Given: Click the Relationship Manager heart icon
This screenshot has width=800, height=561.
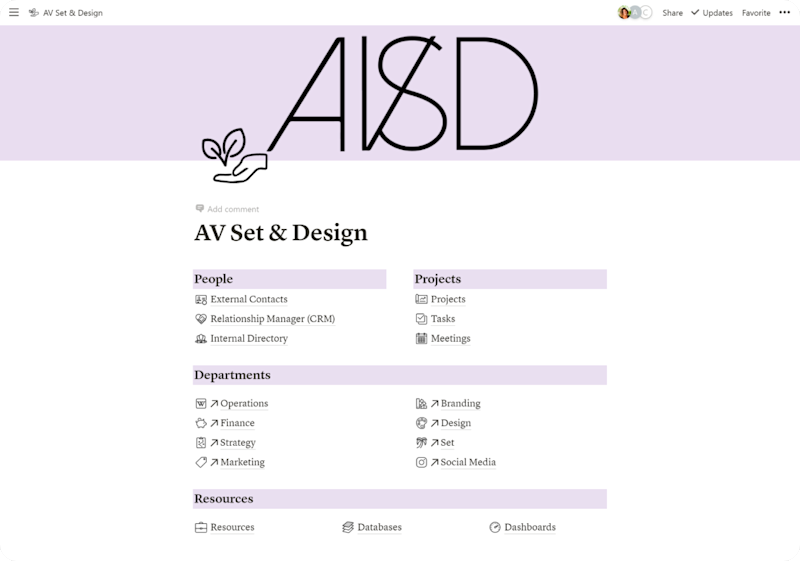Looking at the screenshot, I should [x=201, y=319].
